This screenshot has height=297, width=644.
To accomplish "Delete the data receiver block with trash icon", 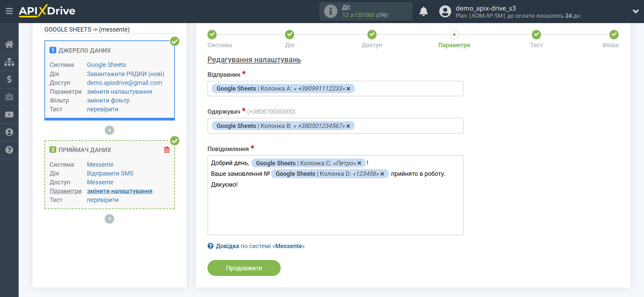I will [167, 150].
